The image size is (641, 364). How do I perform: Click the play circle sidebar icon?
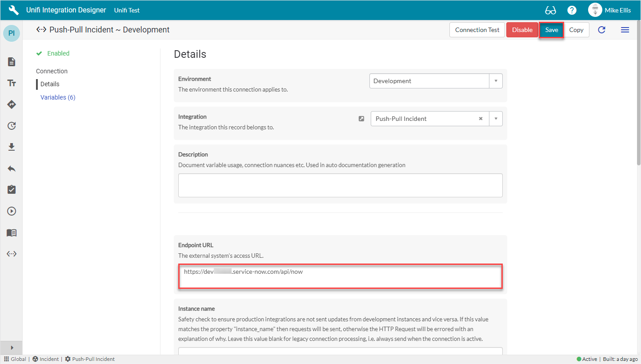pyautogui.click(x=12, y=211)
